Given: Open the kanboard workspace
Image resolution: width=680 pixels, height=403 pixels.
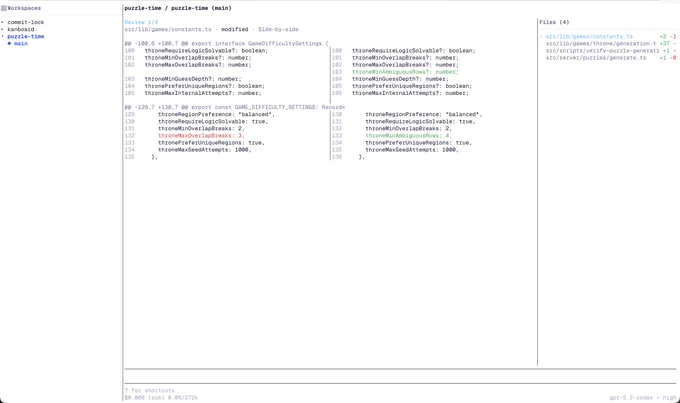Looking at the screenshot, I should (x=20, y=29).
